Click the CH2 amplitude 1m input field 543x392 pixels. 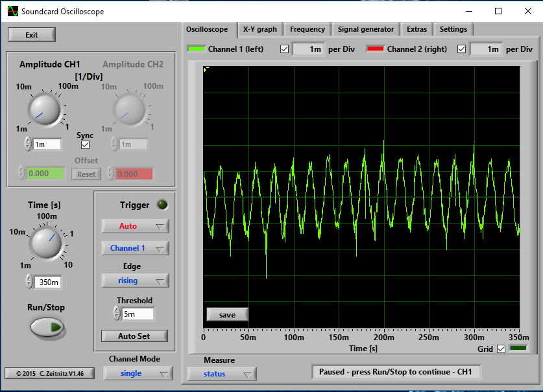coord(133,144)
